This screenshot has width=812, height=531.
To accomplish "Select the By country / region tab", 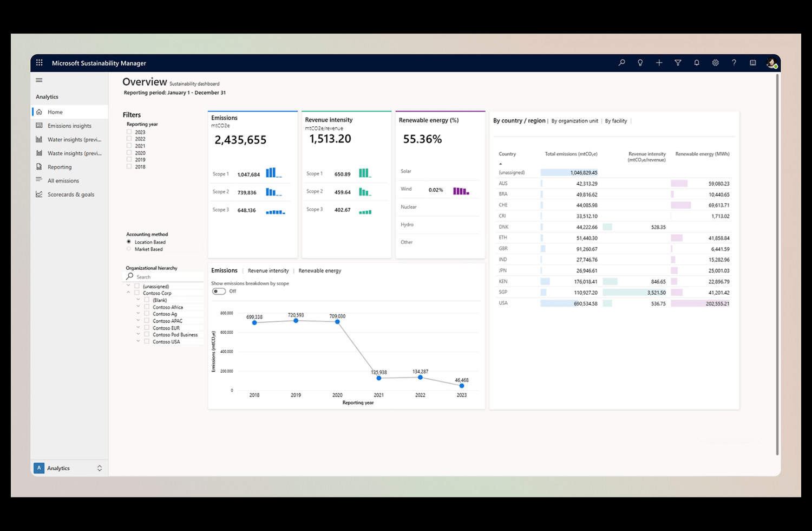I will click(x=519, y=121).
